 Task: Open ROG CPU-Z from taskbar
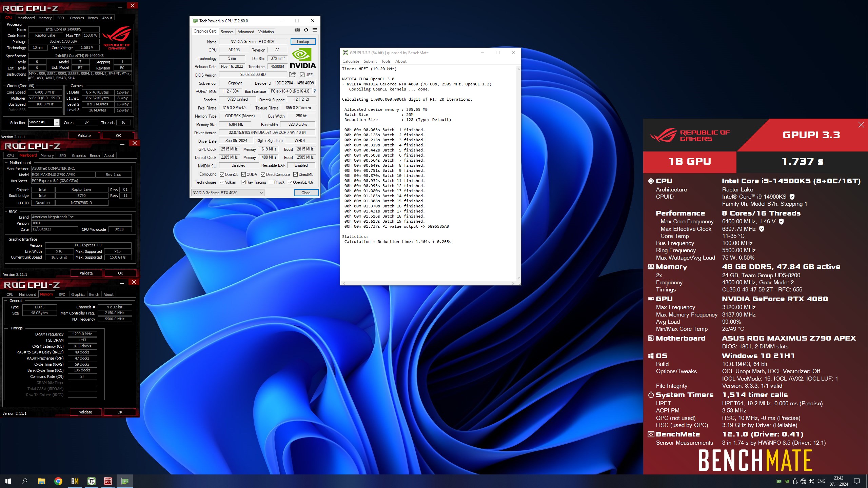tap(108, 481)
